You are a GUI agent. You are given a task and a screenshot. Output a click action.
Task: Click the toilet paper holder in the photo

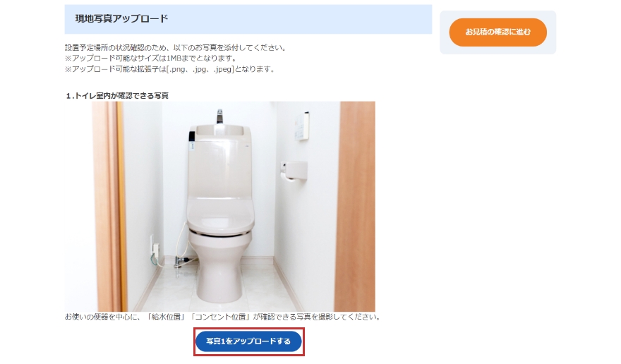pyautogui.click(x=294, y=171)
